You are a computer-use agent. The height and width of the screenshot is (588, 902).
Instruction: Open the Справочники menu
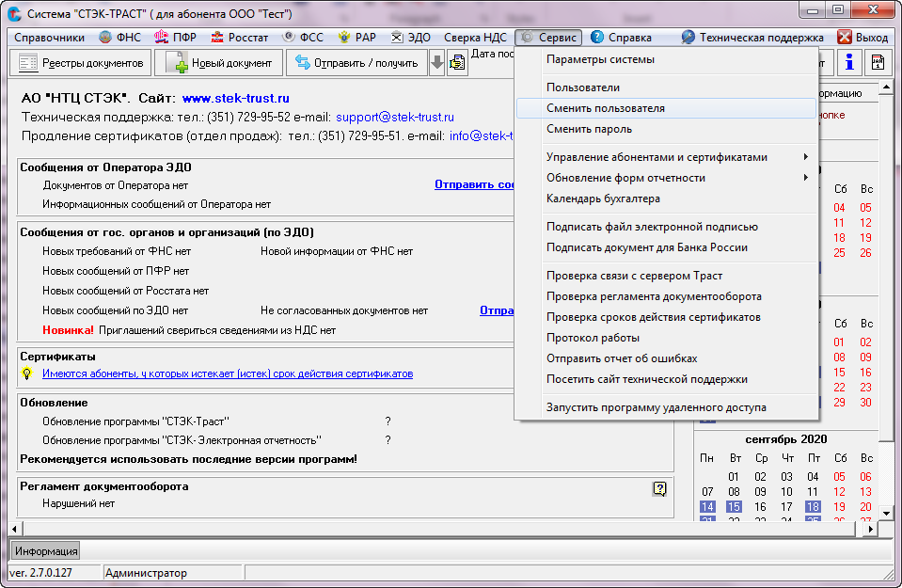click(x=50, y=38)
